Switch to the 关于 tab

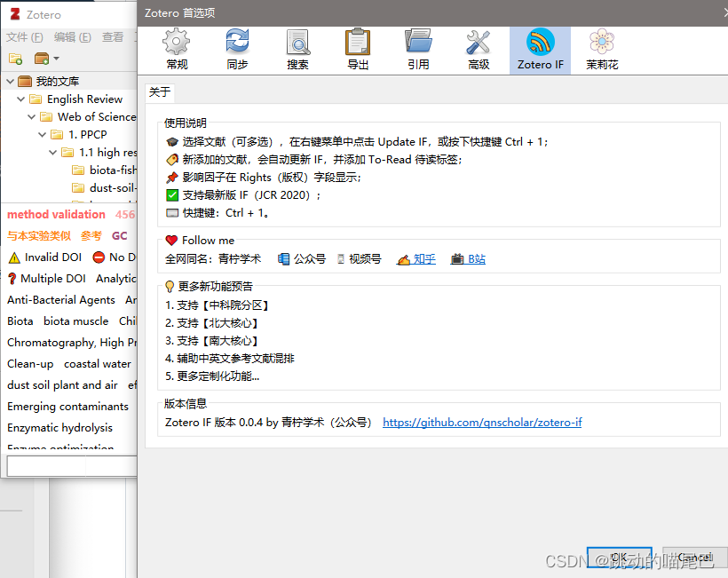(160, 92)
